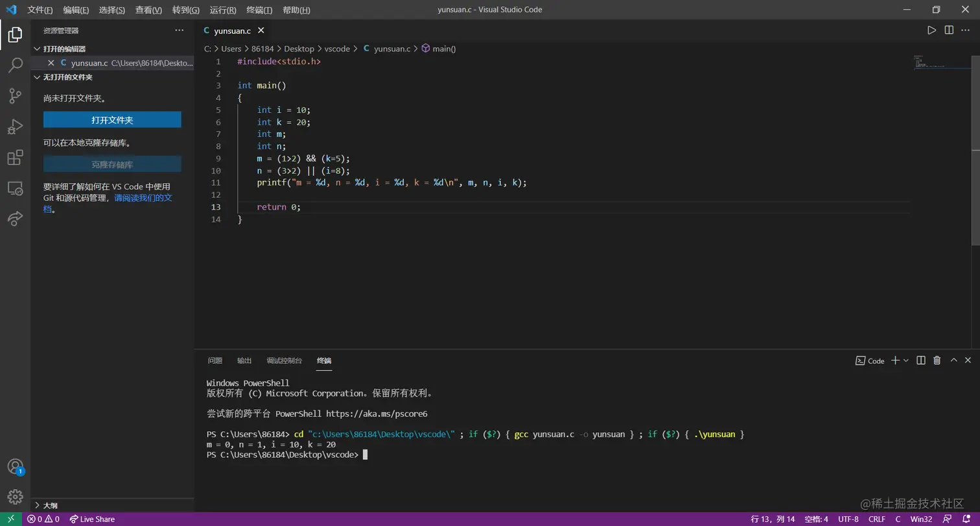Change the CRLF end of line sequence

point(877,519)
